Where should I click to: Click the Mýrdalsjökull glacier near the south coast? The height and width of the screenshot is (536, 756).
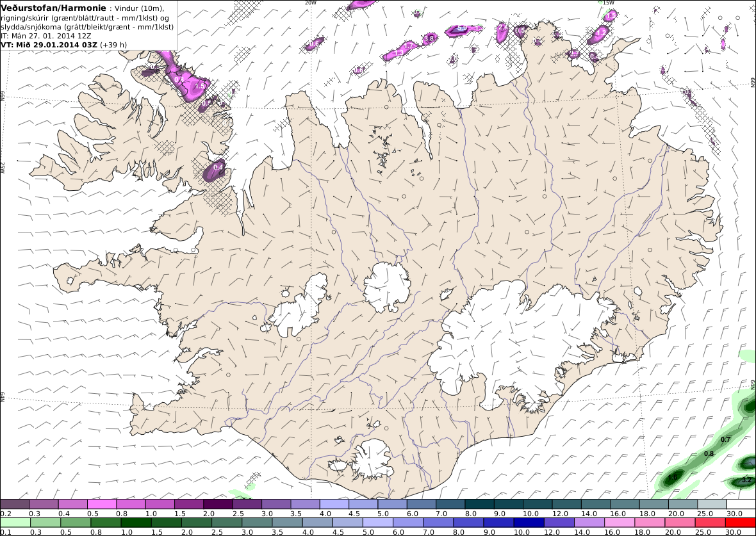(x=371, y=458)
